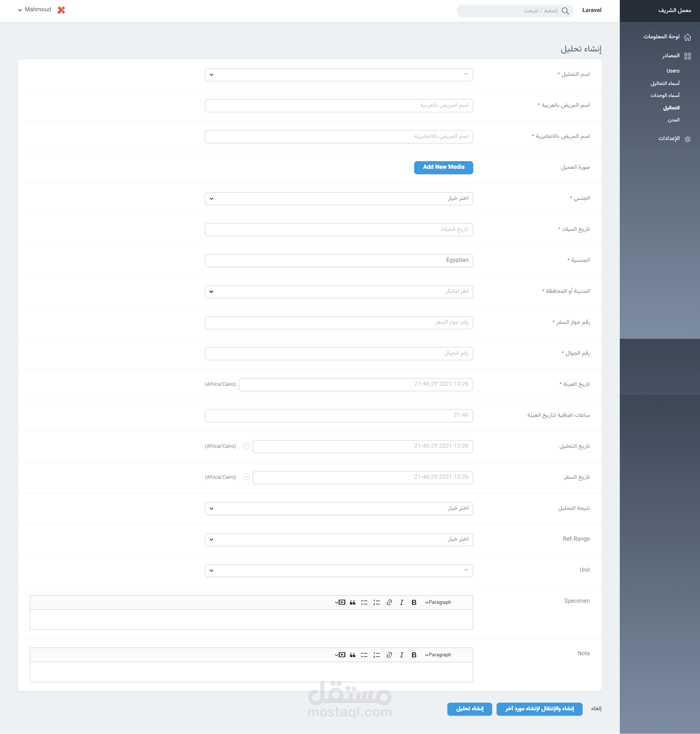
Task: Open the Ref.Range dropdown
Action: pos(338,539)
